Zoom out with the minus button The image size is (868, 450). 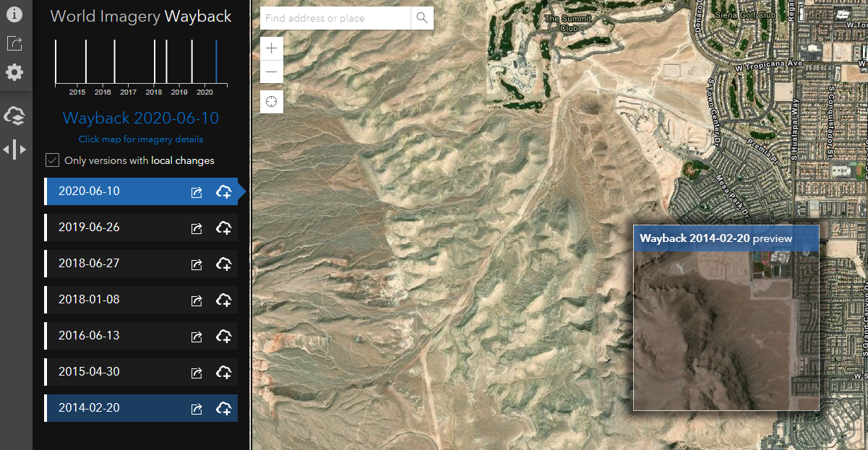pyautogui.click(x=271, y=72)
